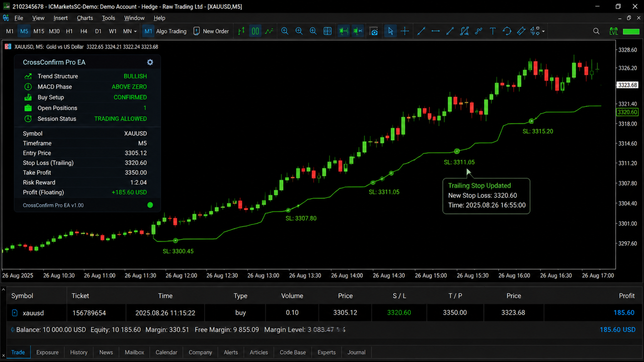
Task: Open the File menu
Action: click(x=19, y=18)
